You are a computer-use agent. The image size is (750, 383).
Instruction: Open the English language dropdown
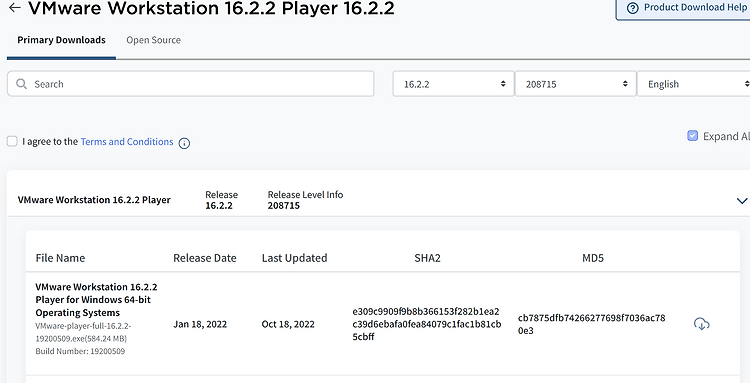694,84
